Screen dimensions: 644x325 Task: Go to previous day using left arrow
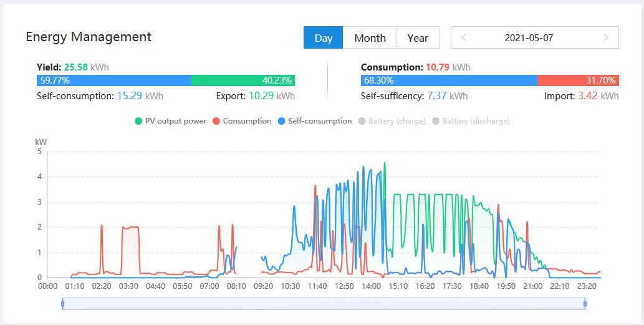(463, 38)
